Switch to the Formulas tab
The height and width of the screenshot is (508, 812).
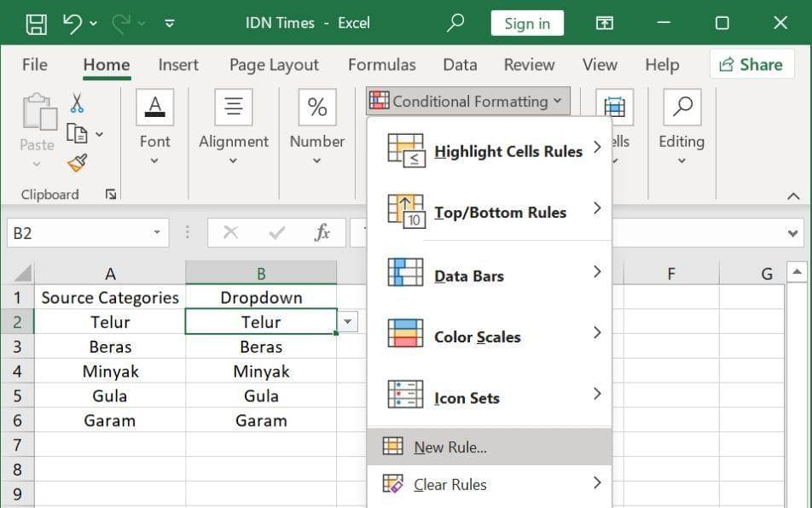tap(381, 64)
